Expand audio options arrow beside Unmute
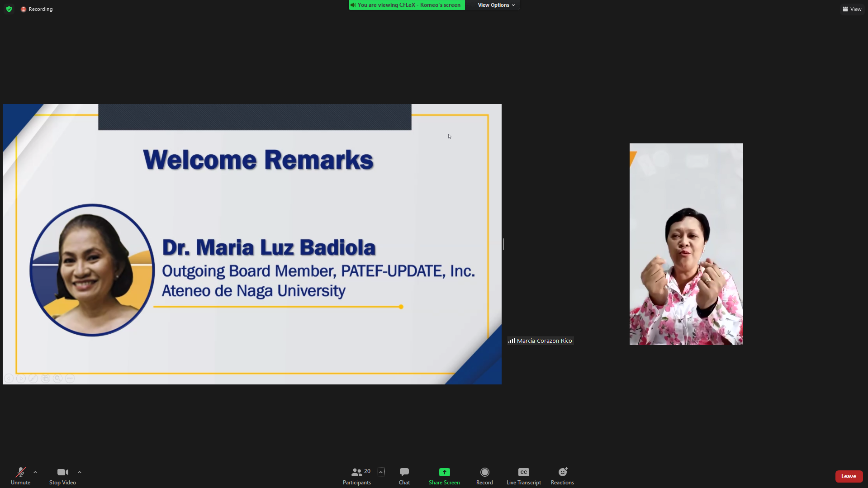Image resolution: width=868 pixels, height=488 pixels. click(x=35, y=472)
